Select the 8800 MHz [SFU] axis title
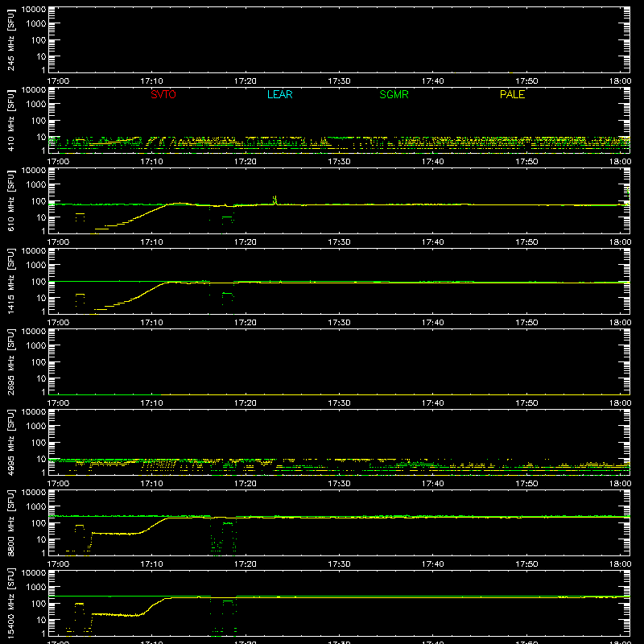The image size is (644, 644). tap(10, 522)
